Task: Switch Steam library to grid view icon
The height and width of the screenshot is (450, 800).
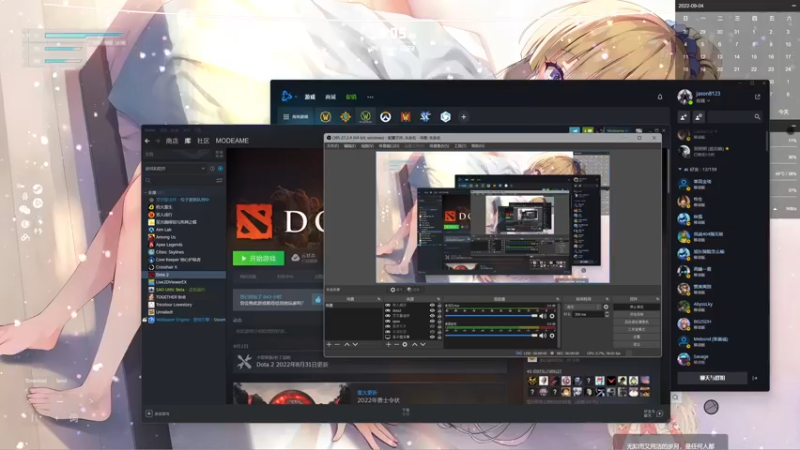Action: coord(219,154)
